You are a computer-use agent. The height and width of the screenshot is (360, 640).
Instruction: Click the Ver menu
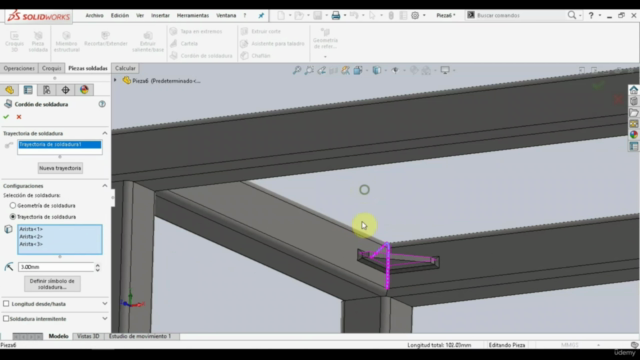tap(140, 16)
